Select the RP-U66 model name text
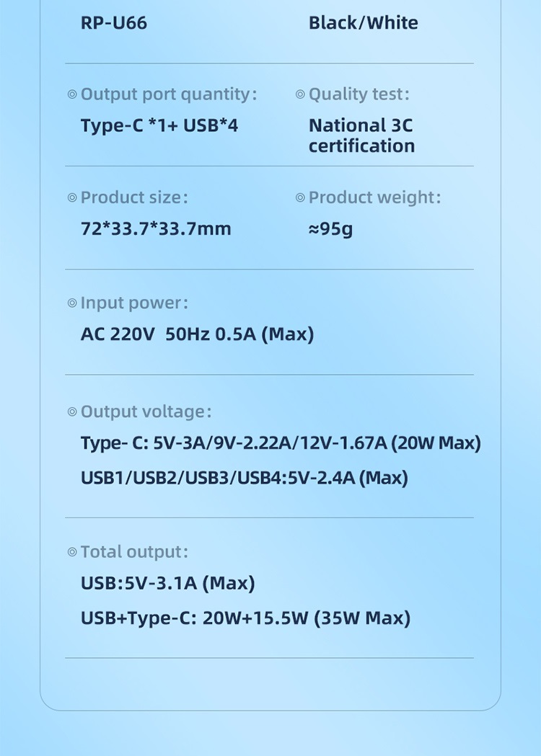The image size is (541, 756). click(114, 23)
